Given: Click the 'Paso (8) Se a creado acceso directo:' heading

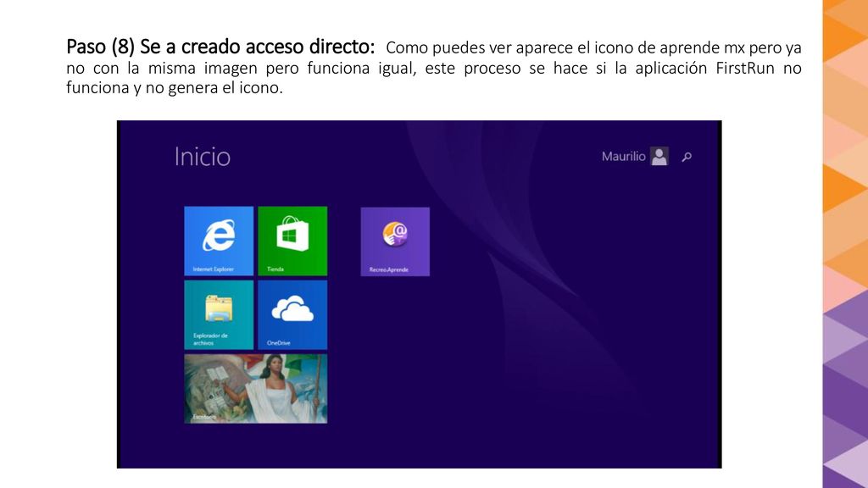Looking at the screenshot, I should [220, 47].
